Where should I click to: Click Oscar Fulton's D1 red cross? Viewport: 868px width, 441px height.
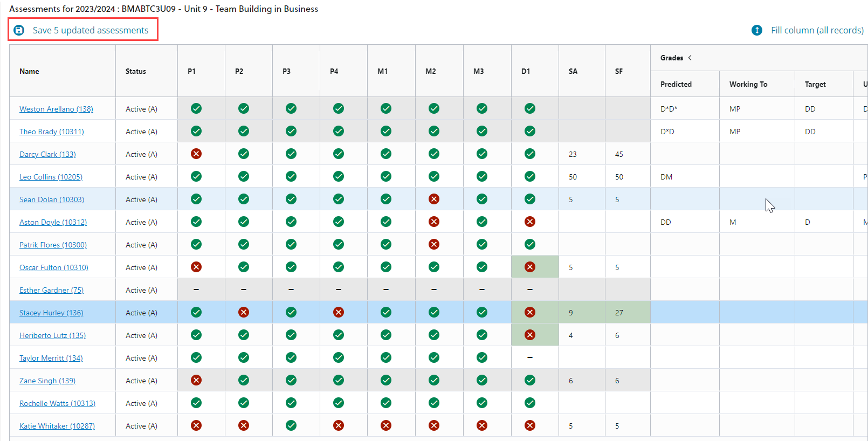click(x=530, y=267)
